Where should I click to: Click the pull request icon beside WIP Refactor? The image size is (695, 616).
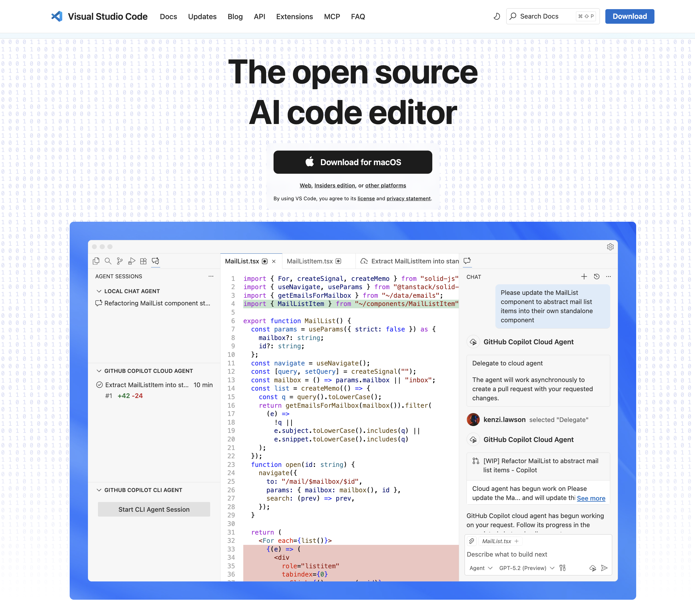tap(476, 461)
